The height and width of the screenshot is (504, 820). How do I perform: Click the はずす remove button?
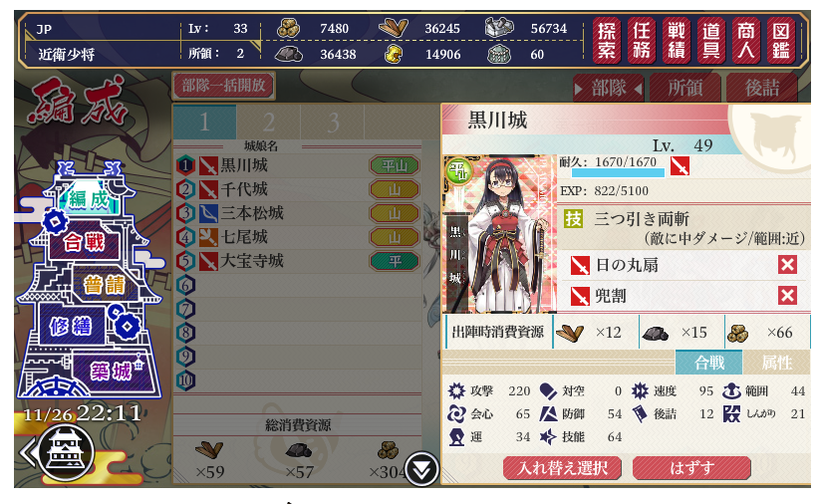(691, 468)
